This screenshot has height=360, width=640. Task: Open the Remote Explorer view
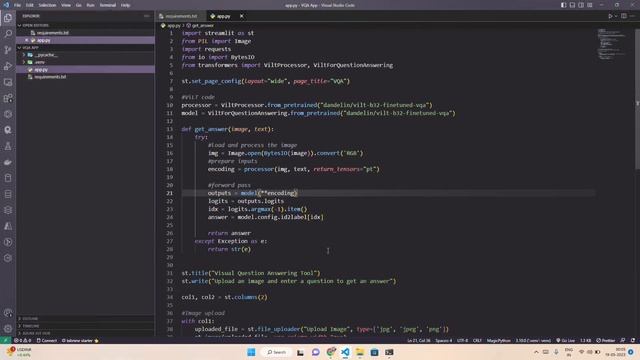point(8,82)
